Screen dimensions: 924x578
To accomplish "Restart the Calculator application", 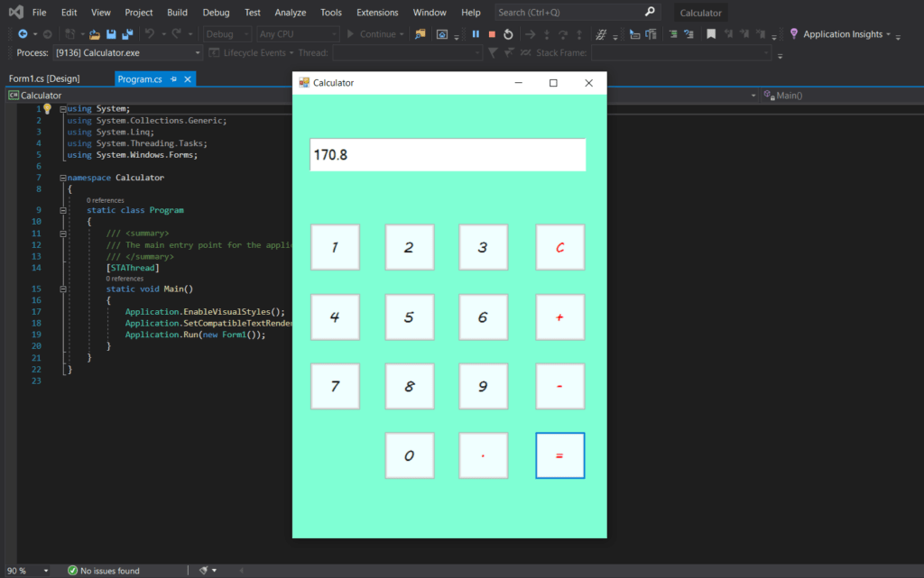I will (x=508, y=34).
